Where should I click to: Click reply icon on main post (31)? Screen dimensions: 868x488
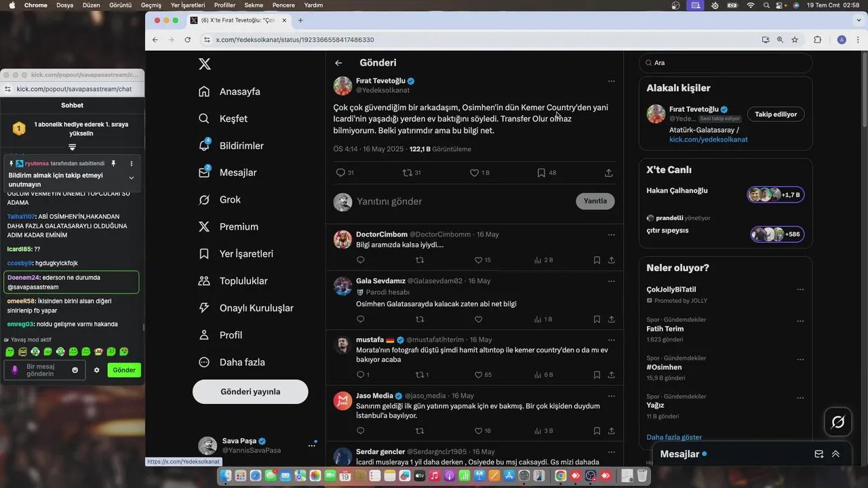point(341,173)
